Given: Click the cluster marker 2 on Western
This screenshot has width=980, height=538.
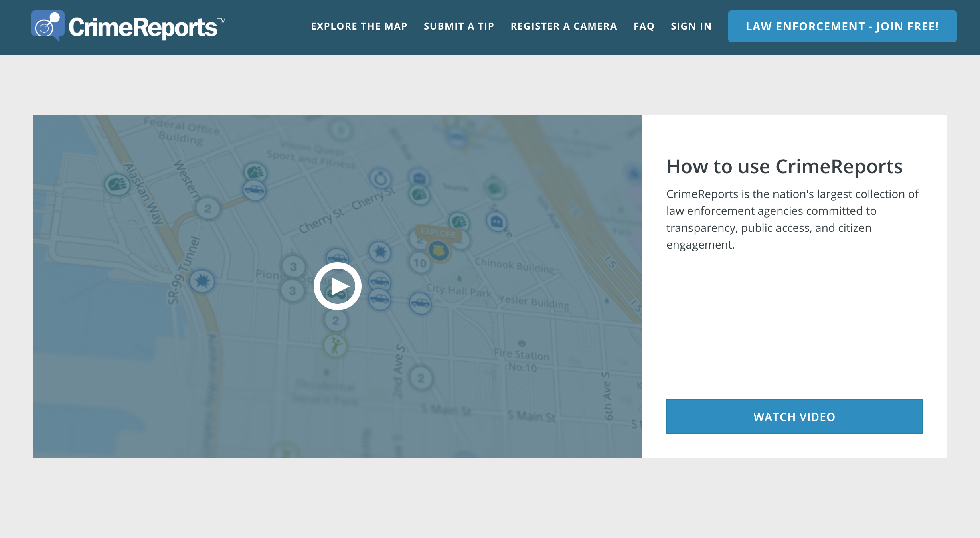Looking at the screenshot, I should 208,209.
